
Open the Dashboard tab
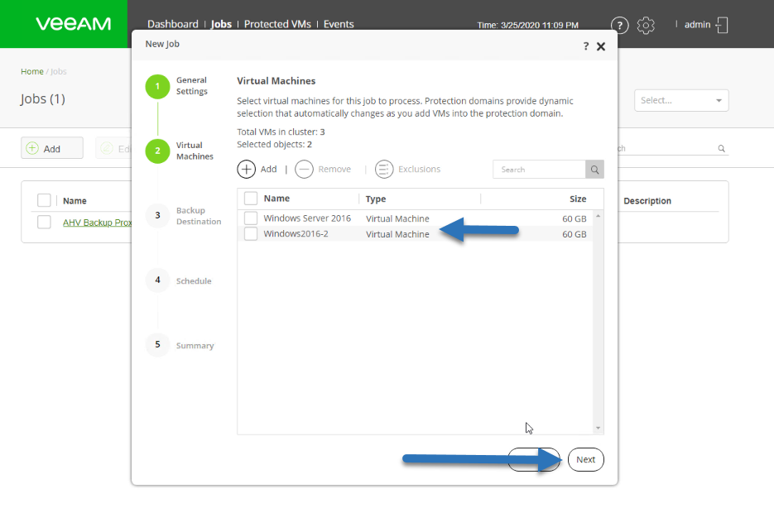coord(173,24)
